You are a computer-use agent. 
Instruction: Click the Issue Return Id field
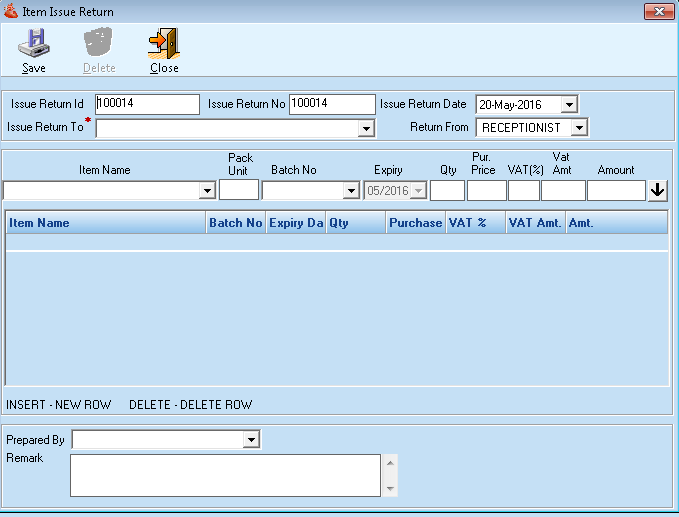click(x=147, y=104)
